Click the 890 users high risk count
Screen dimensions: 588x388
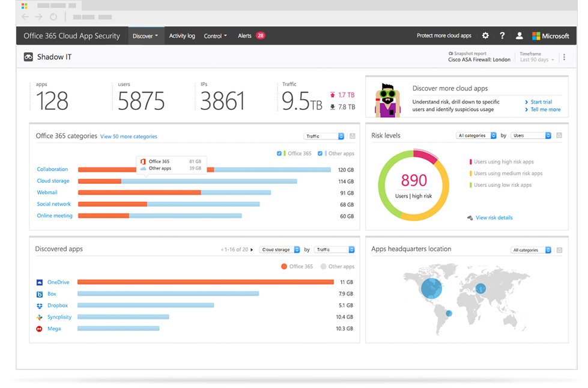(x=414, y=180)
